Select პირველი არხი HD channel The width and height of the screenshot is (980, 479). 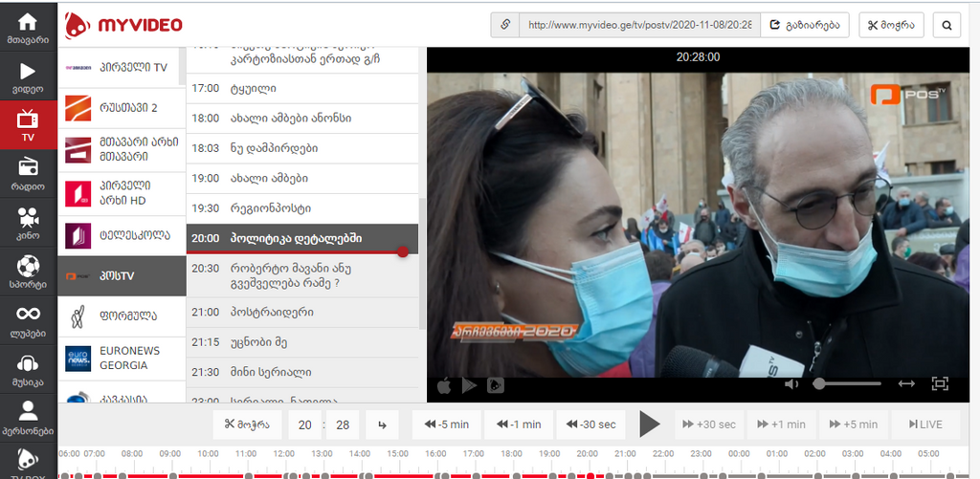pyautogui.click(x=122, y=193)
